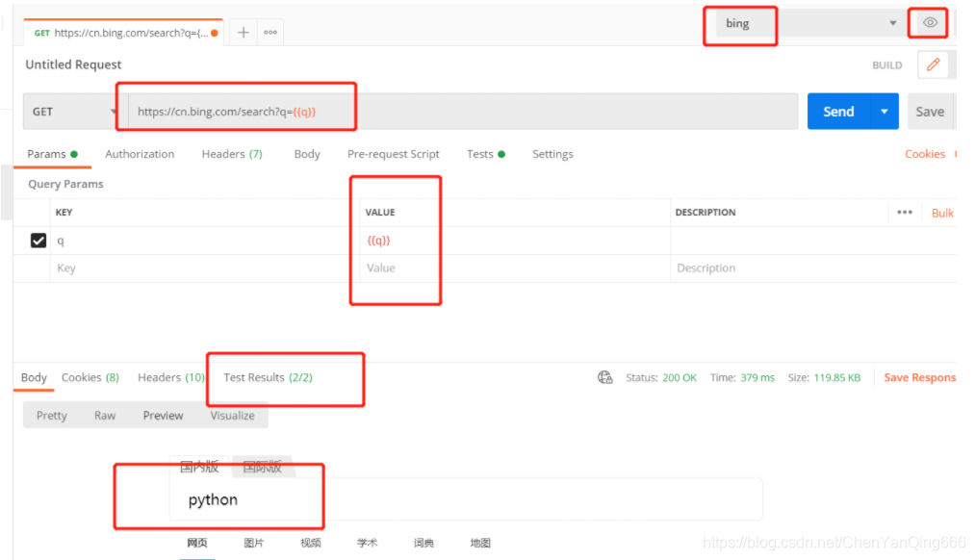
Task: Switch response view to Raw
Action: click(x=105, y=415)
